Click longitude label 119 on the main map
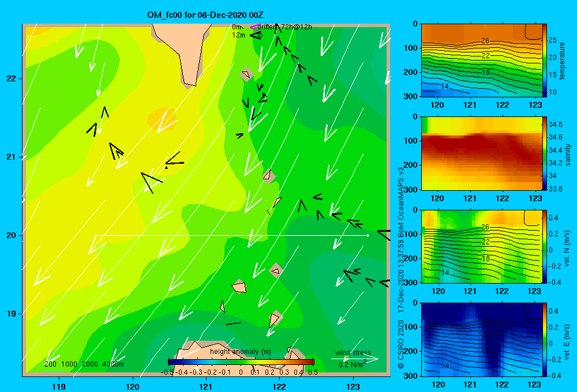Image resolution: width=577 pixels, height=392 pixels. (x=59, y=386)
